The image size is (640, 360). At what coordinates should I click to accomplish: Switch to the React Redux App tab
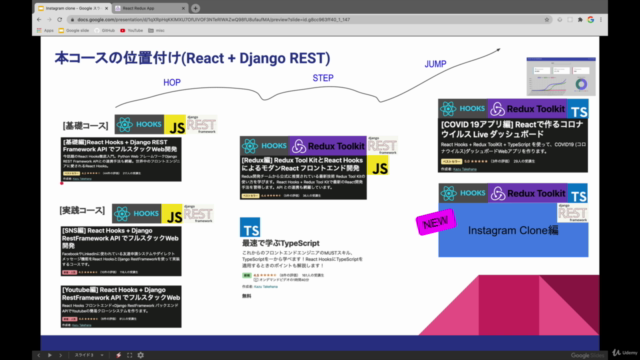pyautogui.click(x=150, y=8)
